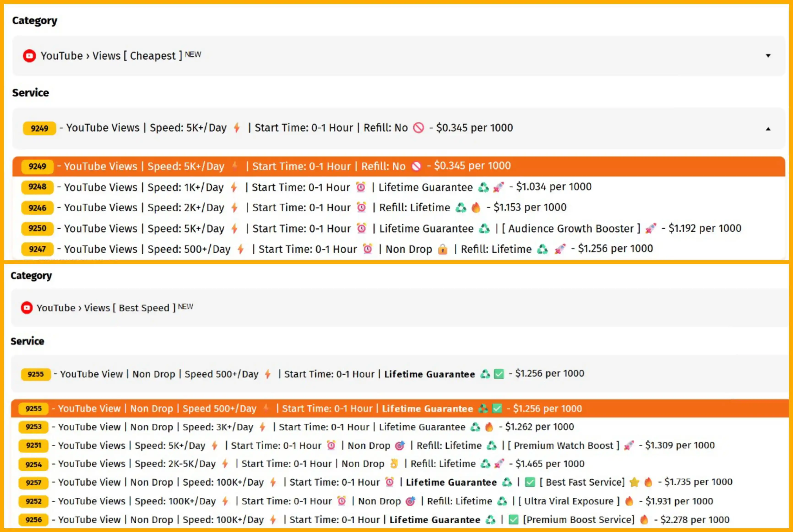Click the NEW label beside Views Cheapest

click(193, 54)
